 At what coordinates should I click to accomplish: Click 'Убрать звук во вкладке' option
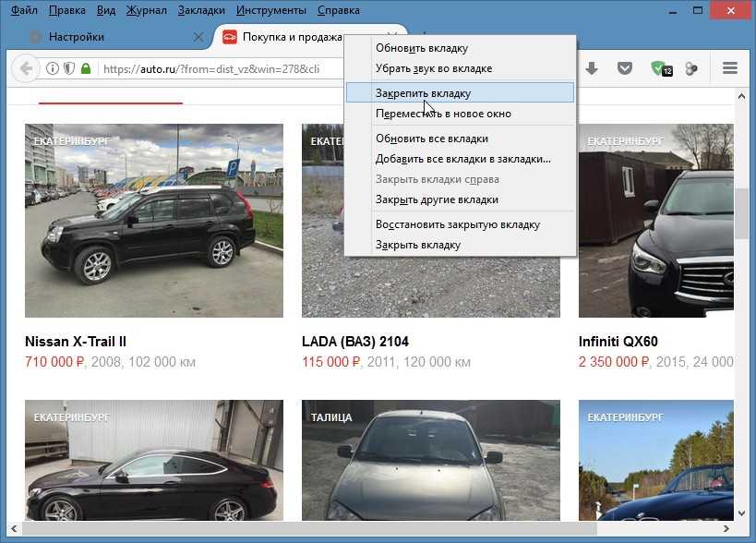point(433,68)
